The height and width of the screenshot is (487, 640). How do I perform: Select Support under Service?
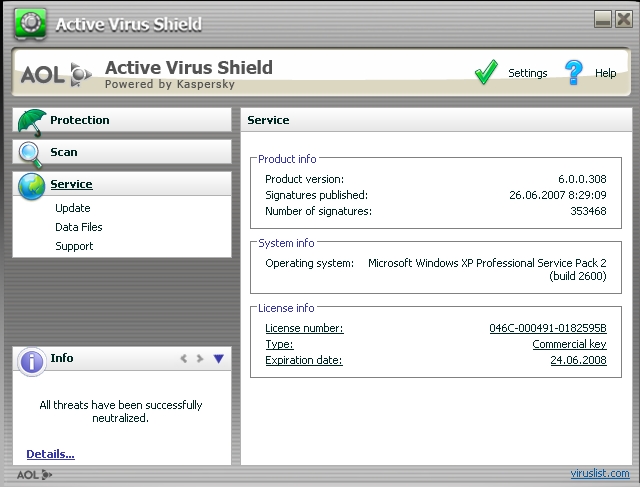(x=74, y=246)
